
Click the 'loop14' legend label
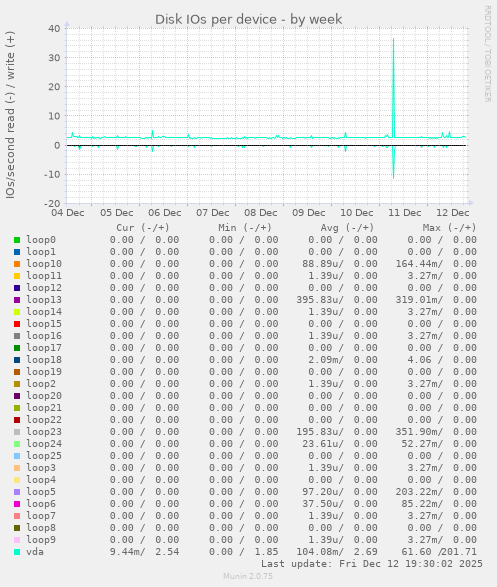point(44,311)
